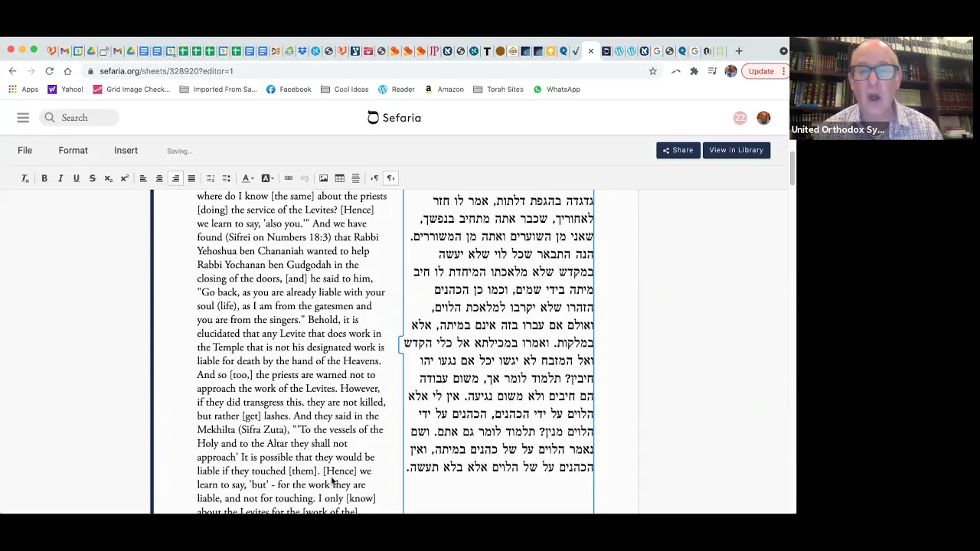This screenshot has width=980, height=551.
Task: Go back in browser history
Action: tap(12, 71)
